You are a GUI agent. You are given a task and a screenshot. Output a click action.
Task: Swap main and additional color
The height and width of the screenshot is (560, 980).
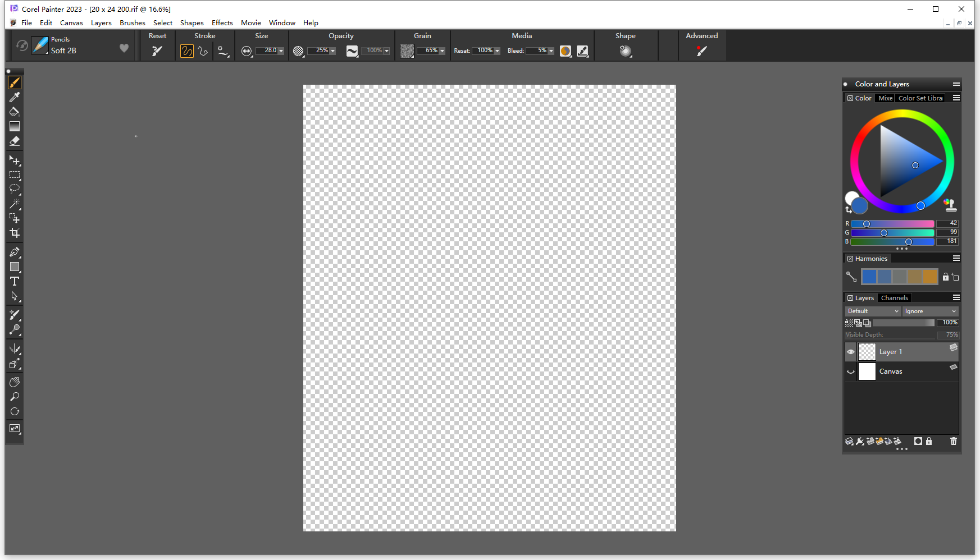(x=848, y=210)
